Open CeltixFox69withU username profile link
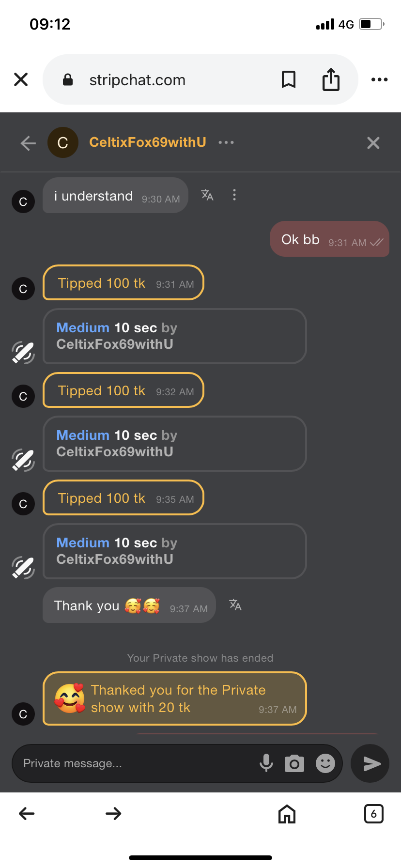401x868 pixels. coord(147,142)
